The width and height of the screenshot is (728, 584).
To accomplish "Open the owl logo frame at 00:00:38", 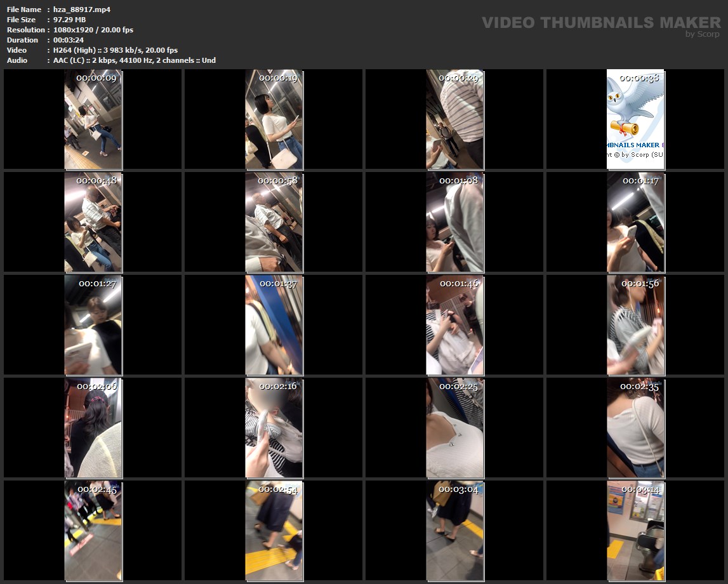I will point(635,119).
